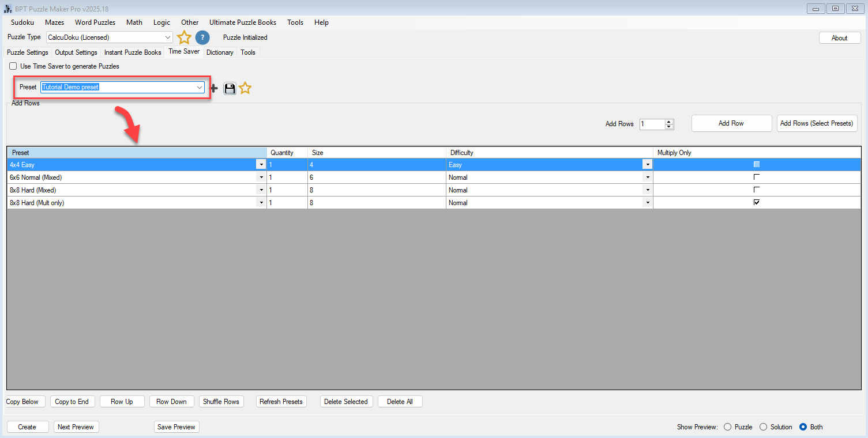Screen dimensions: 868x438
Task: Save preset using the floppy disk icon
Action: pos(230,88)
